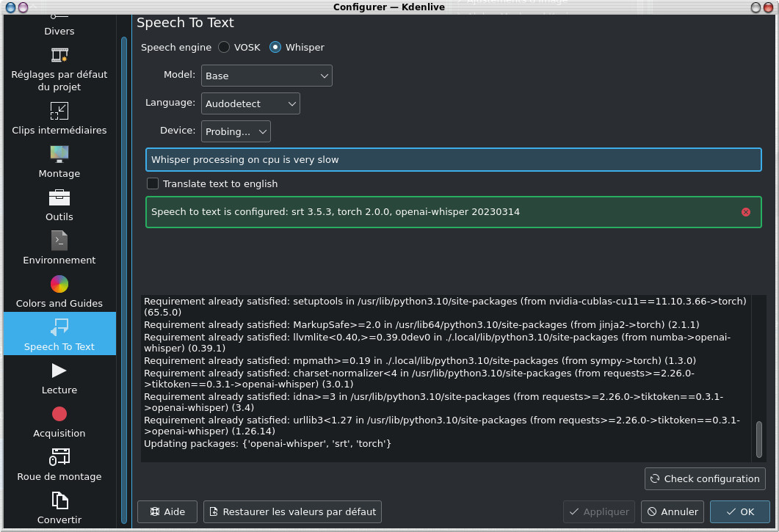The image size is (779, 532).
Task: Open the Model dropdown showing Base
Action: click(x=267, y=76)
